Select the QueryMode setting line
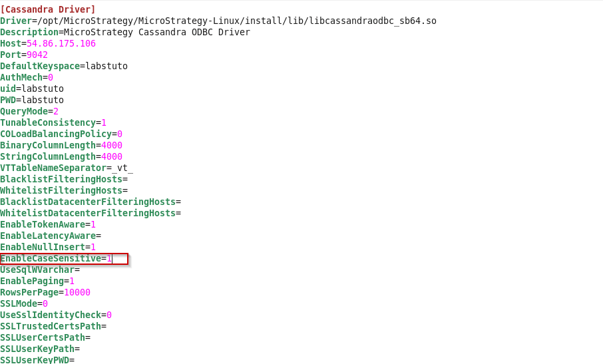This screenshot has width=603, height=364. click(29, 111)
